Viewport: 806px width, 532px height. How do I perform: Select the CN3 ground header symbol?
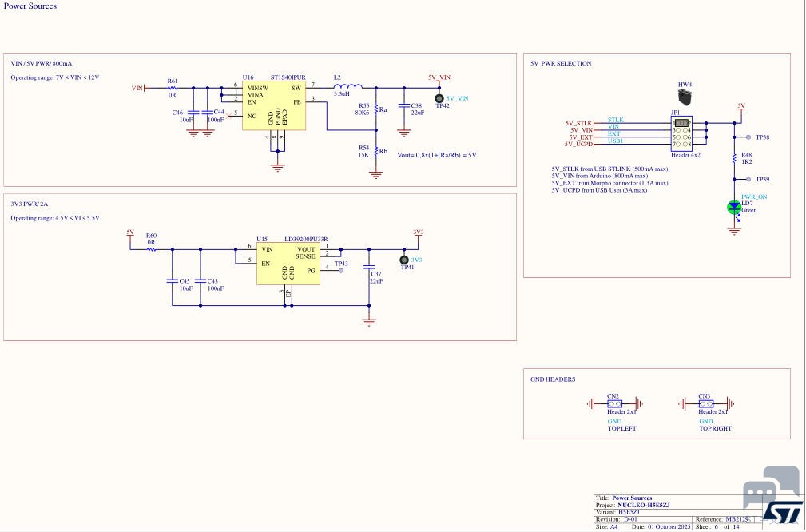pyautogui.click(x=706, y=403)
